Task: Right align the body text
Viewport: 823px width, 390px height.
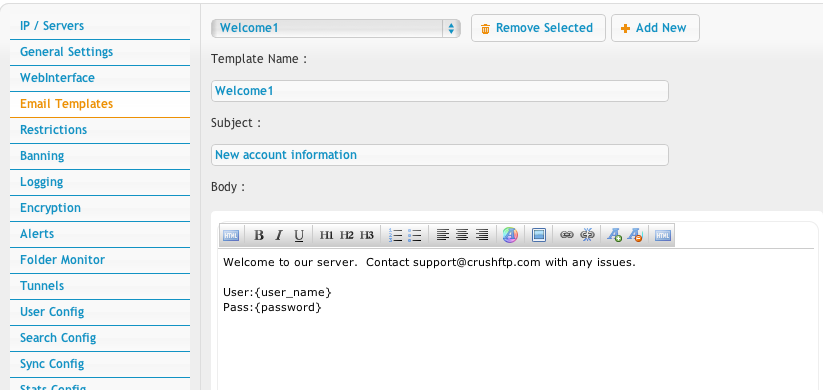Action: tap(482, 235)
